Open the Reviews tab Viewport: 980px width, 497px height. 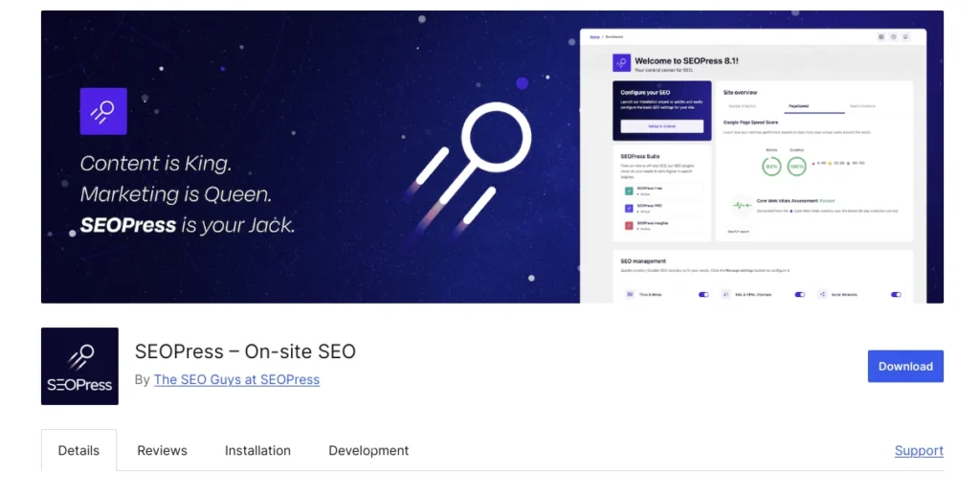tap(162, 450)
